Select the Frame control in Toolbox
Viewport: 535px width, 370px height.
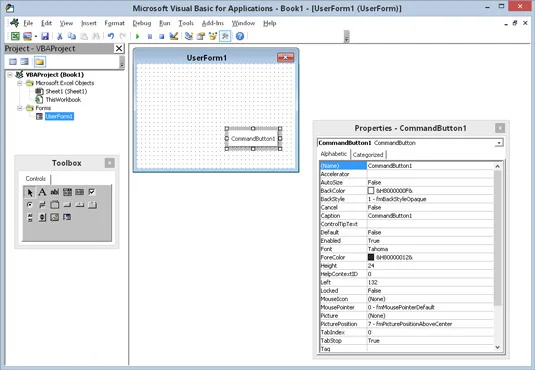coord(55,205)
